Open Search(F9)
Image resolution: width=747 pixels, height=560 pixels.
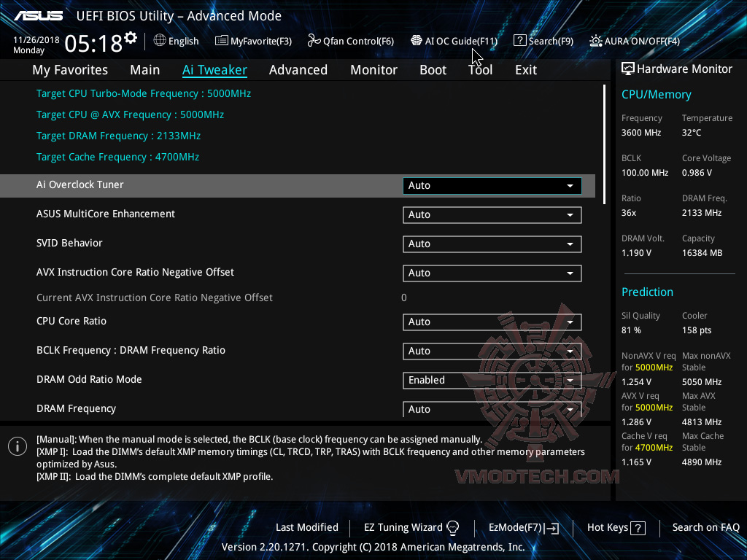pyautogui.click(x=543, y=41)
